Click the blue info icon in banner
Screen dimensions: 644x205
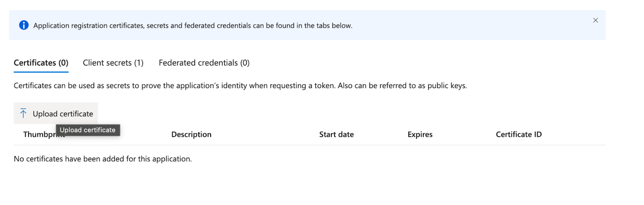[24, 25]
